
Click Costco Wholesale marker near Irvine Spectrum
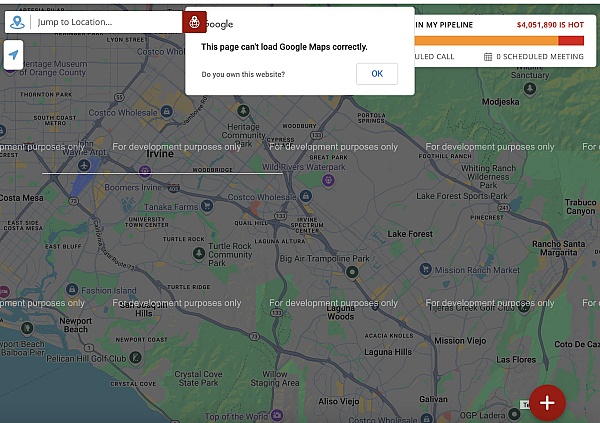(x=305, y=196)
